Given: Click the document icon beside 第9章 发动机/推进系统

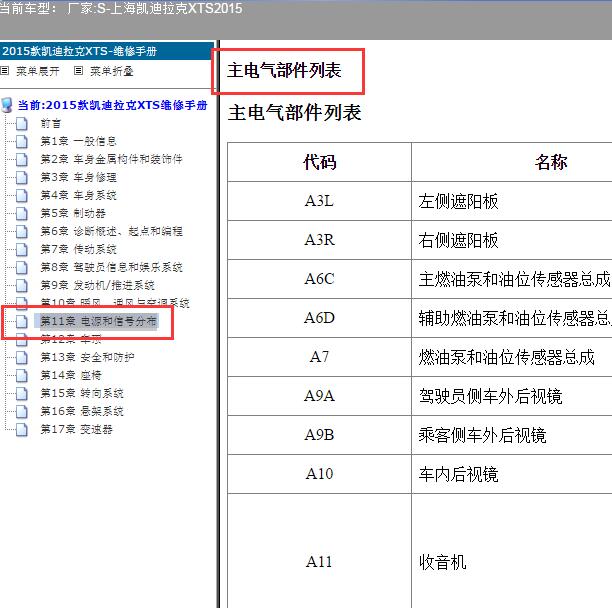Looking at the screenshot, I should (x=22, y=285).
